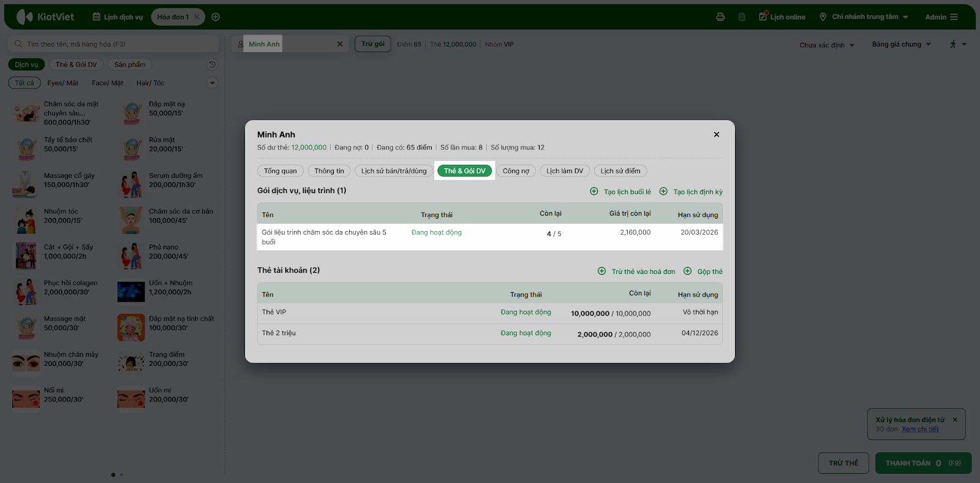Click plus icon for Tạo lịch định kỳ
The width and height of the screenshot is (980, 483).
coord(663,191)
